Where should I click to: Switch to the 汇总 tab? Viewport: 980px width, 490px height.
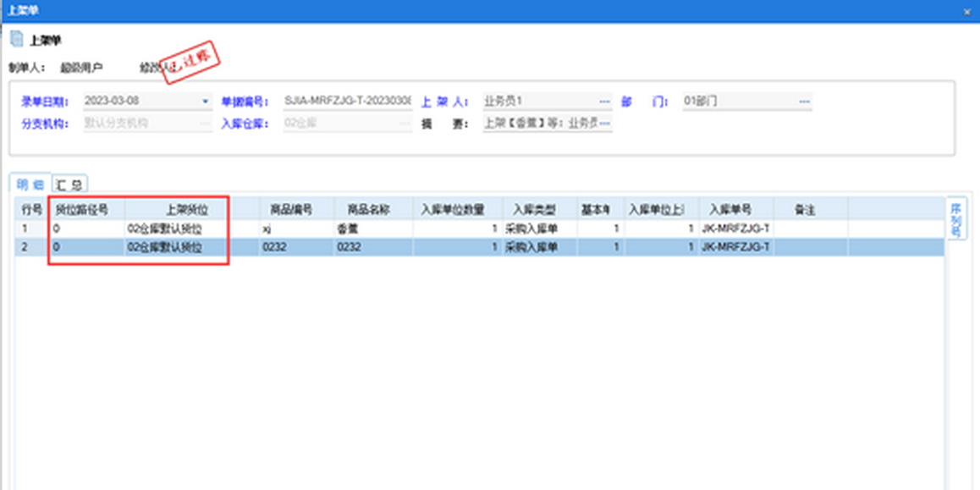70,184
